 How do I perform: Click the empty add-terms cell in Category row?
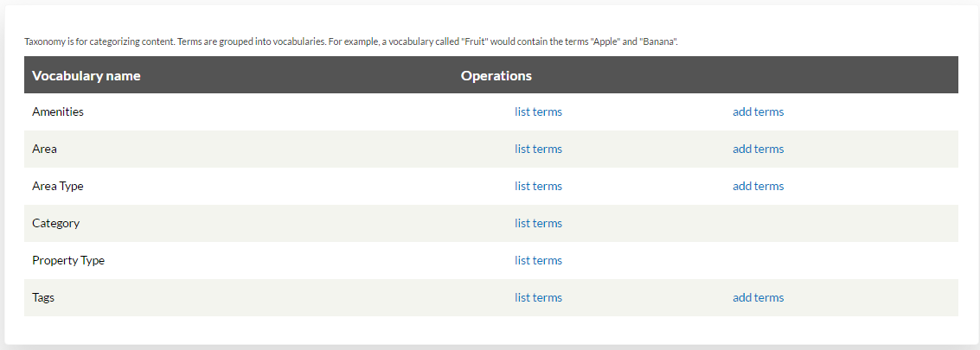pos(842,223)
